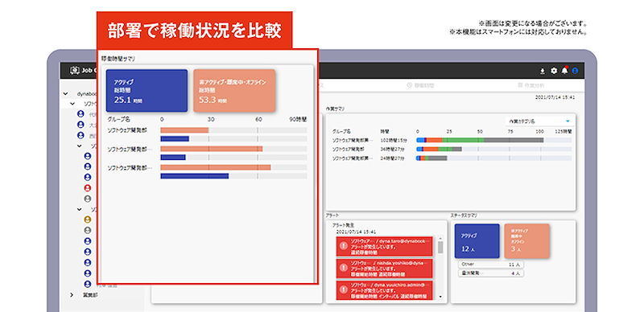This screenshot has height=312, width=644.
Task: Click the blue アクティブ 25.1 時間 card
Action: click(x=147, y=91)
